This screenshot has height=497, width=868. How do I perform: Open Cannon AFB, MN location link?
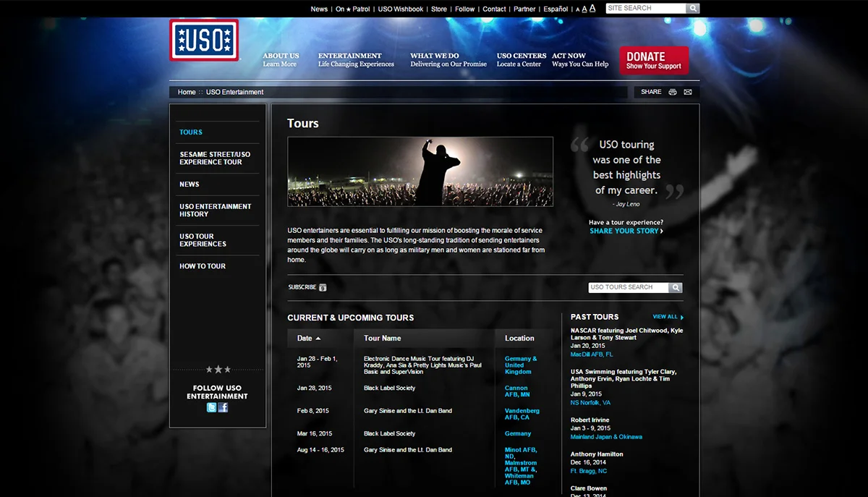(517, 391)
